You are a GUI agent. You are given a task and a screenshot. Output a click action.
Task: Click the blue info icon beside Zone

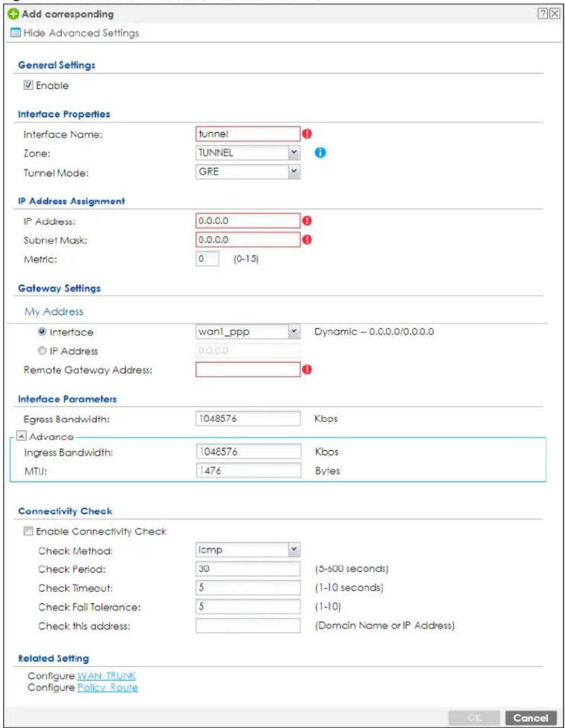point(320,153)
